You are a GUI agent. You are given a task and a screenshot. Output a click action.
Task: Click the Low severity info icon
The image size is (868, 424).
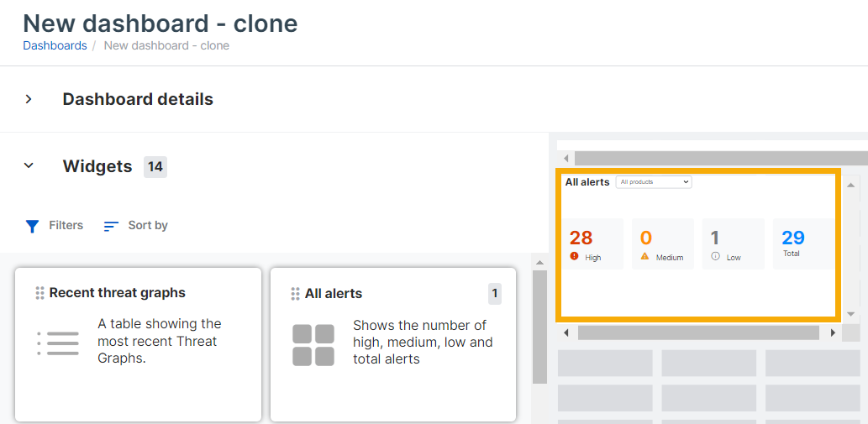(716, 256)
